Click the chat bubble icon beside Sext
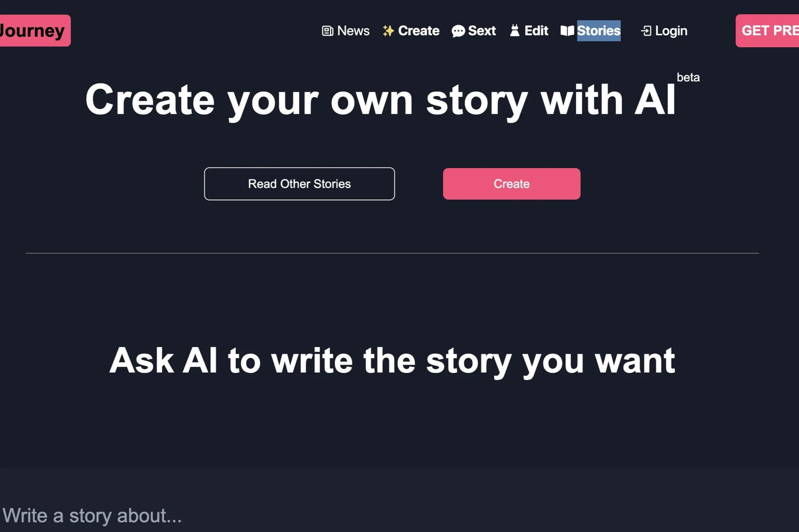Image resolution: width=799 pixels, height=532 pixels. (458, 31)
